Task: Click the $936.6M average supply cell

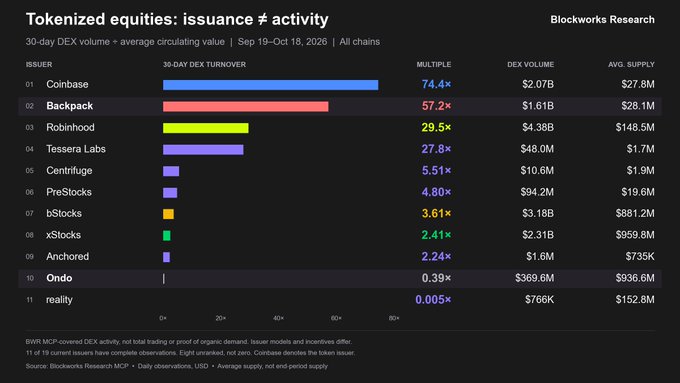Action: click(635, 278)
